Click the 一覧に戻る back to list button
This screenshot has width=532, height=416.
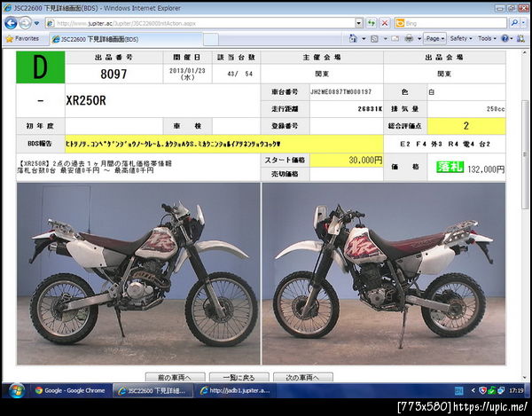click(239, 377)
